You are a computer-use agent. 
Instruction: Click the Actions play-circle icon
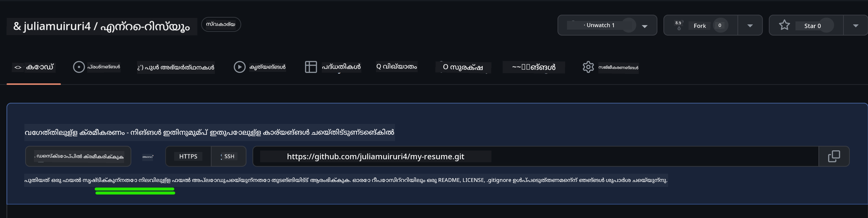click(239, 67)
